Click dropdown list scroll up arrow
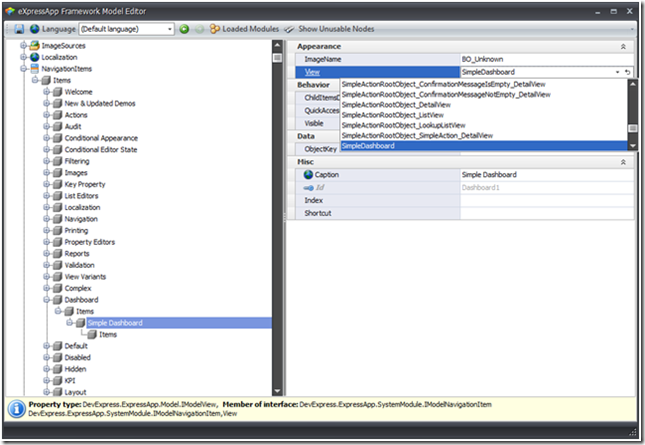The width and height of the screenshot is (645, 445). [x=633, y=84]
